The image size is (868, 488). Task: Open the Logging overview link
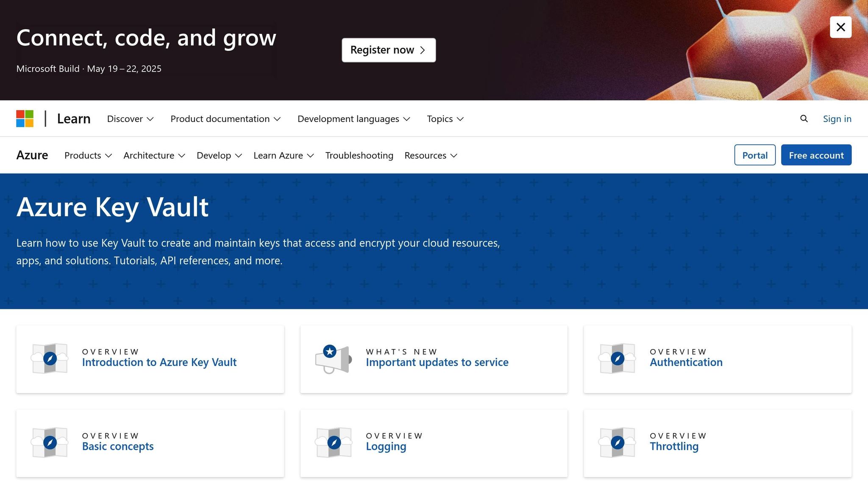(386, 446)
